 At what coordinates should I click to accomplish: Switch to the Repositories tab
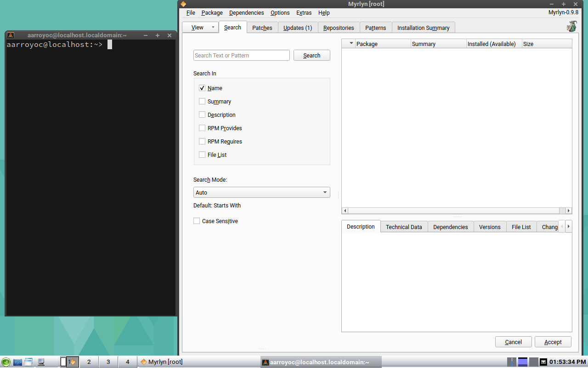click(x=339, y=28)
